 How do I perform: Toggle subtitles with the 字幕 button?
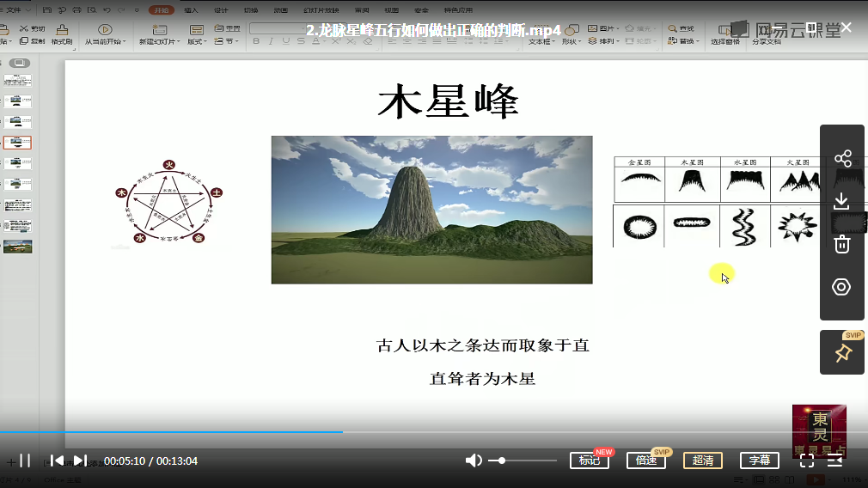click(760, 461)
